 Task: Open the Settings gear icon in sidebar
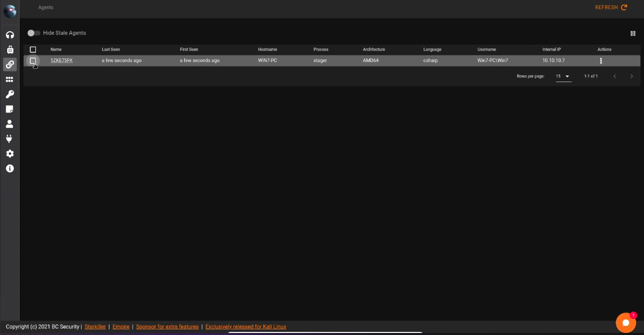10,154
